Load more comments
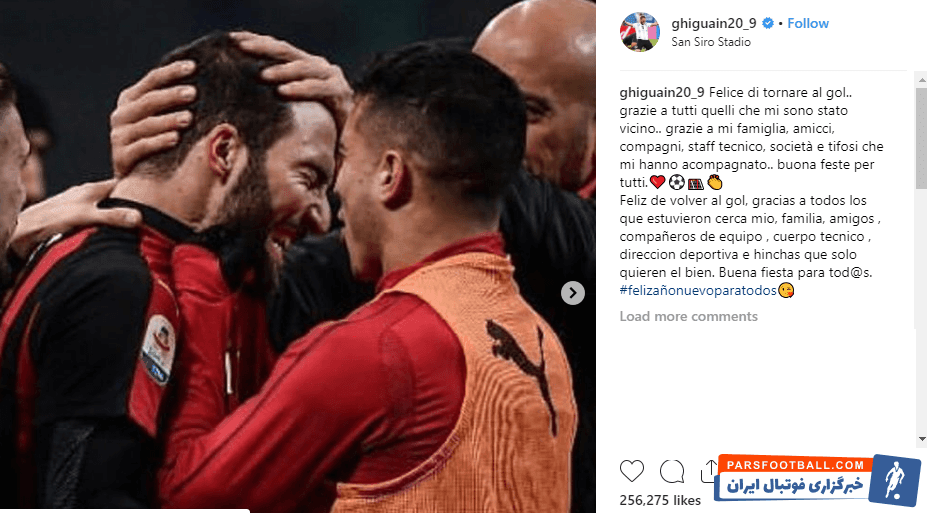 pyautogui.click(x=688, y=316)
